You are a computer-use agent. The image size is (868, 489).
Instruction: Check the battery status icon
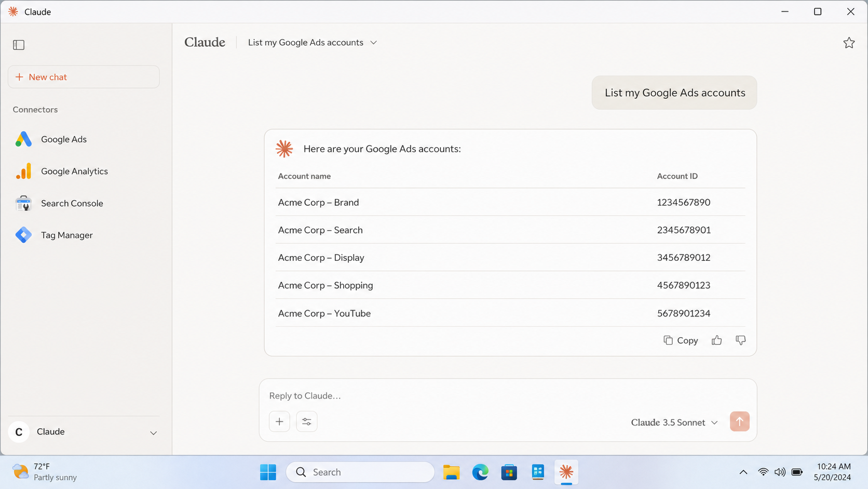(797, 472)
